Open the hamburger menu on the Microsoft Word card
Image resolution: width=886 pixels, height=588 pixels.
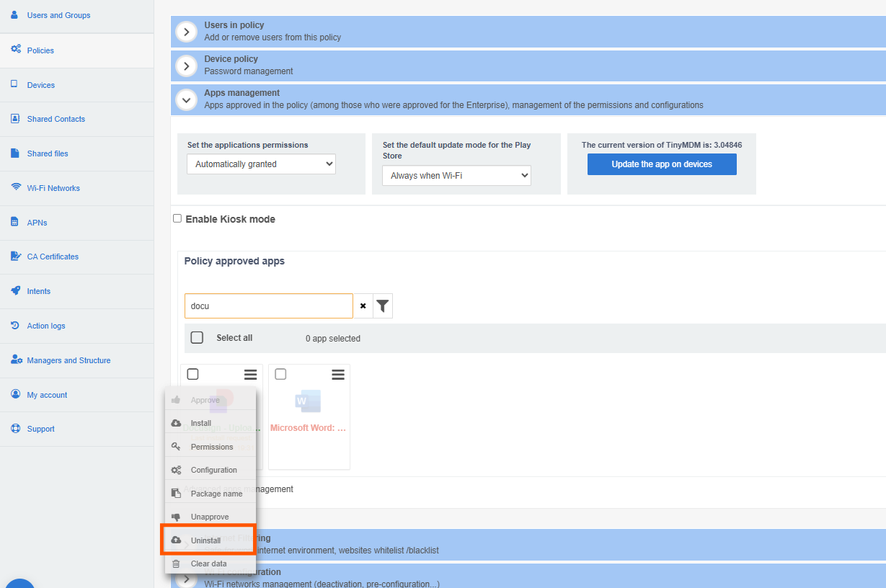pyautogui.click(x=337, y=375)
